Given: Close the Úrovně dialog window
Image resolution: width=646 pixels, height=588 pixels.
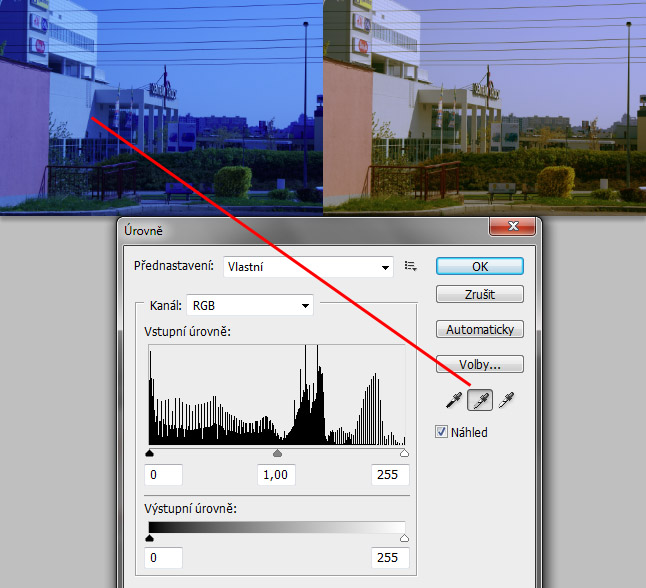Looking at the screenshot, I should tap(514, 227).
